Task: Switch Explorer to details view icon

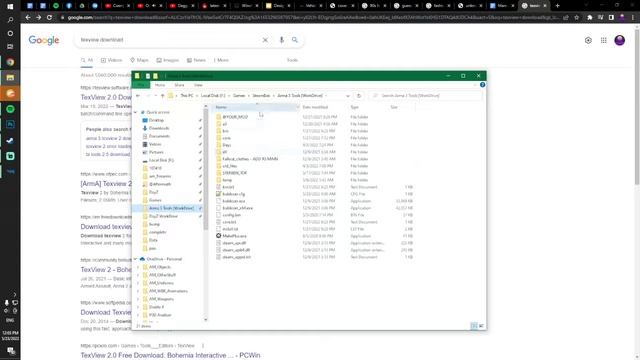Action: tap(474, 326)
